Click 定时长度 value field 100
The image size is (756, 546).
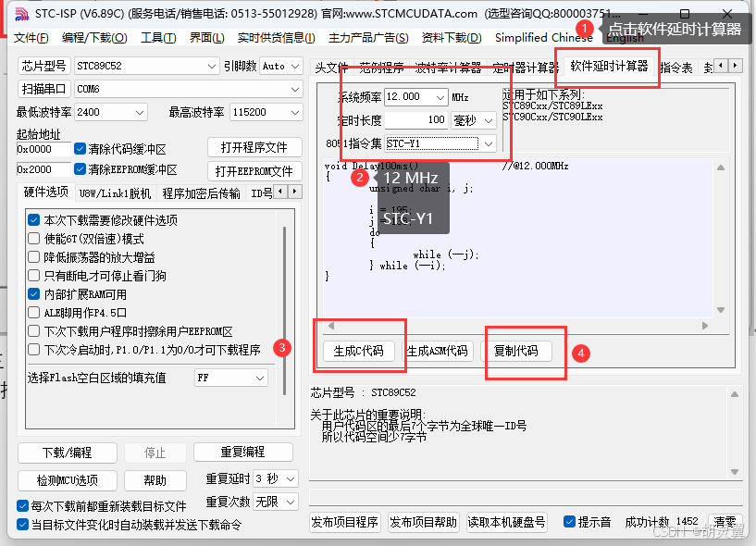416,120
